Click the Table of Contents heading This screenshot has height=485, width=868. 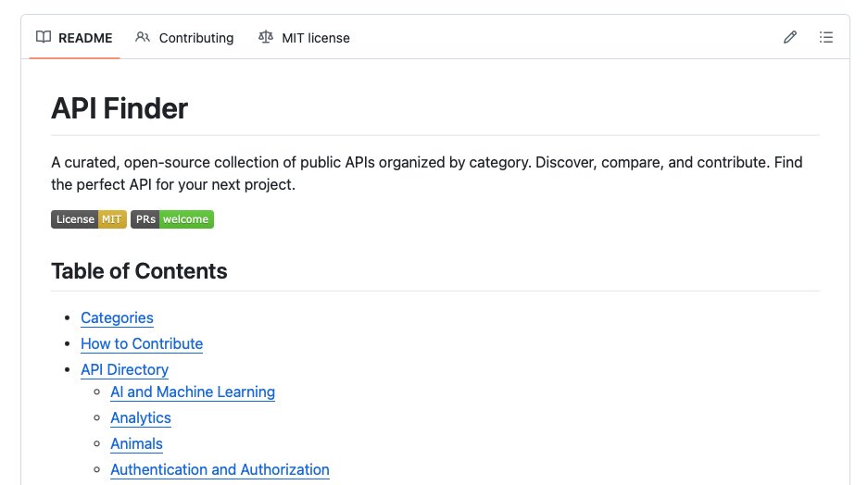139,271
